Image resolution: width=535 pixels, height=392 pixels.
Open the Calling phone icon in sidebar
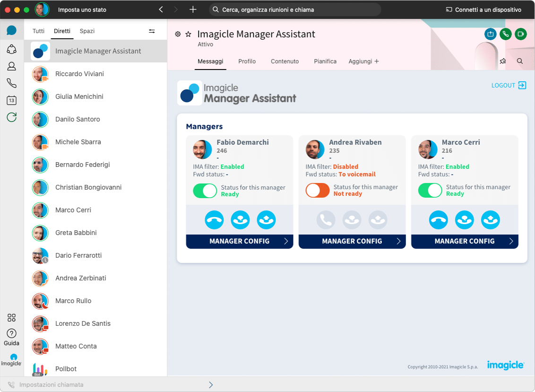[x=12, y=83]
